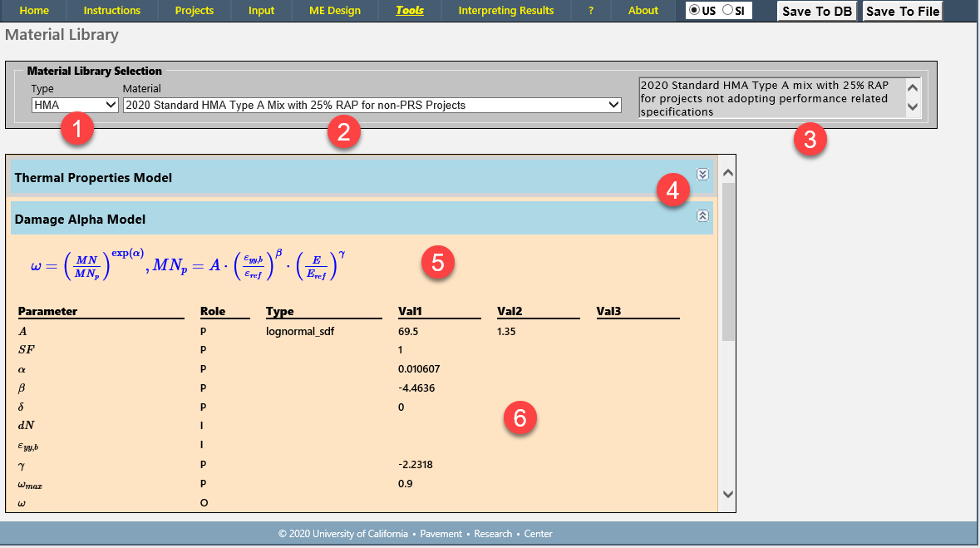Viewport: 980px width, 548px height.
Task: Select the SI units radio button
Action: click(x=728, y=11)
